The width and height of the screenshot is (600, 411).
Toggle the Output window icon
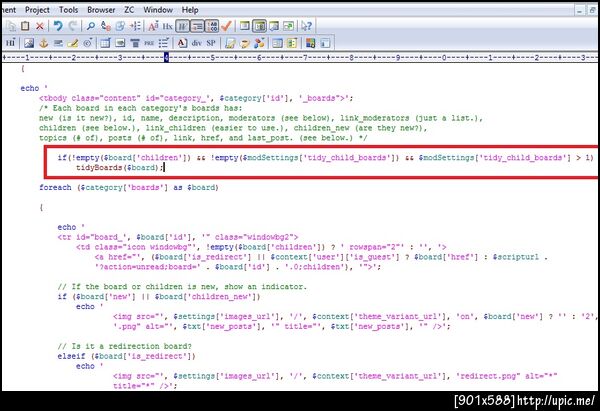(274, 26)
